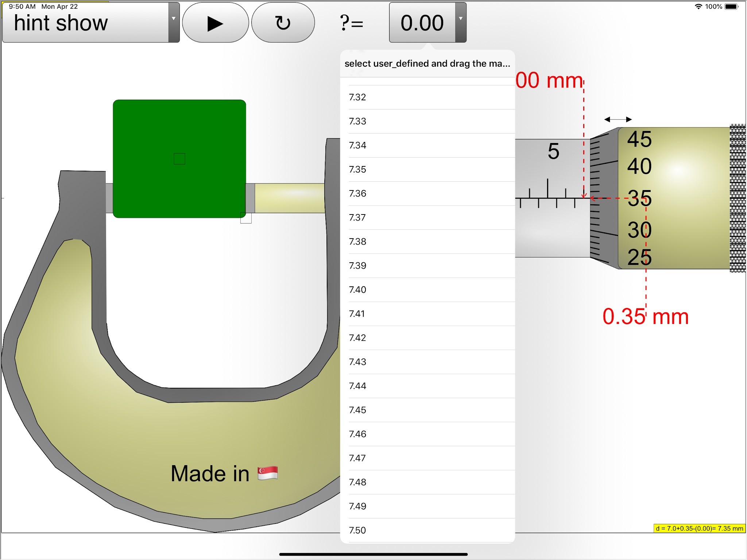
Task: Click the Singapore flag icon
Action: [x=268, y=473]
